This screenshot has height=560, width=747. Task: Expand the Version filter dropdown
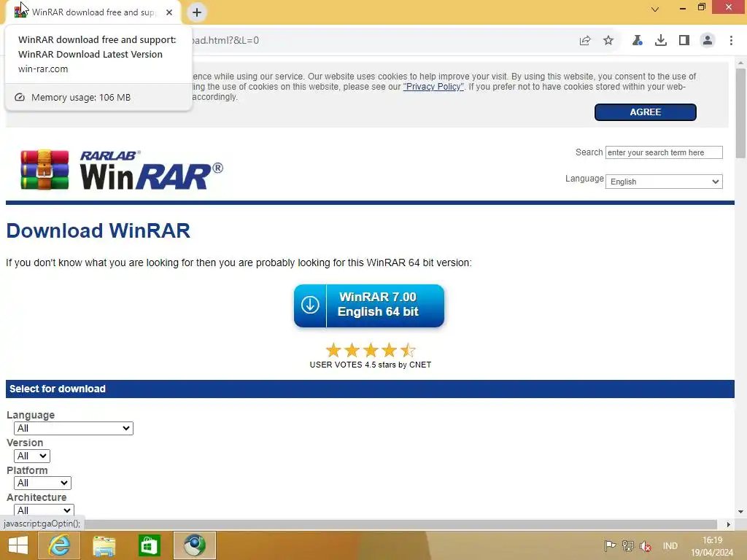pos(32,456)
